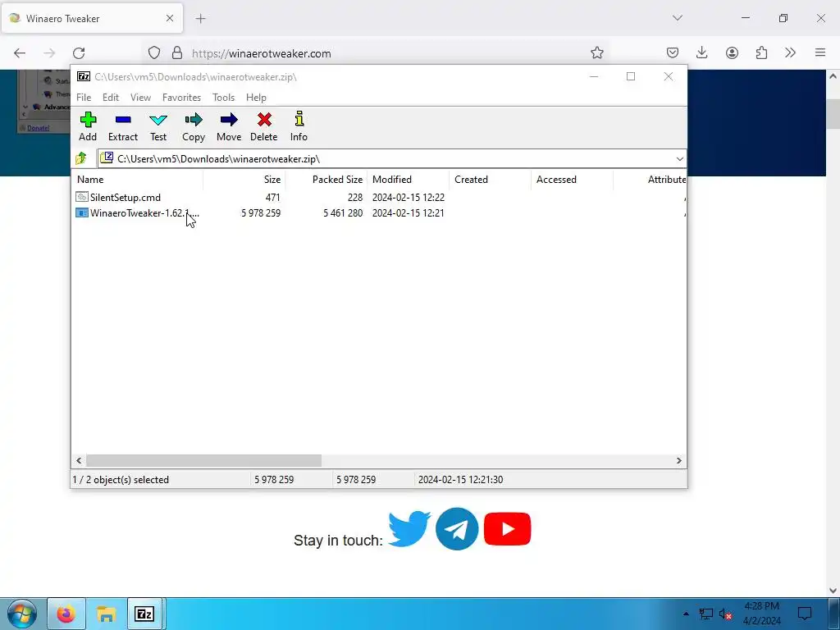Show Firefox downloads panel icon
840x630 pixels.
tap(702, 52)
